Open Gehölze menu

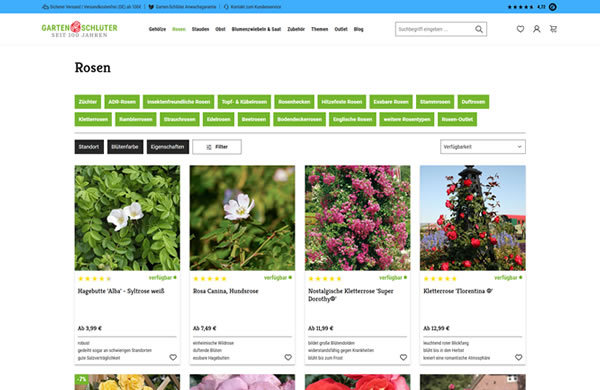(x=157, y=29)
